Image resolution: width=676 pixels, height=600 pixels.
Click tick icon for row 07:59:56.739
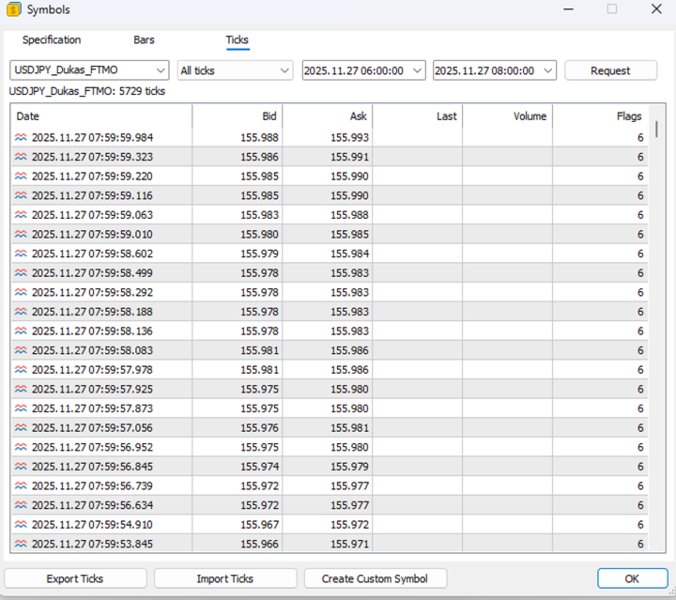click(x=21, y=486)
